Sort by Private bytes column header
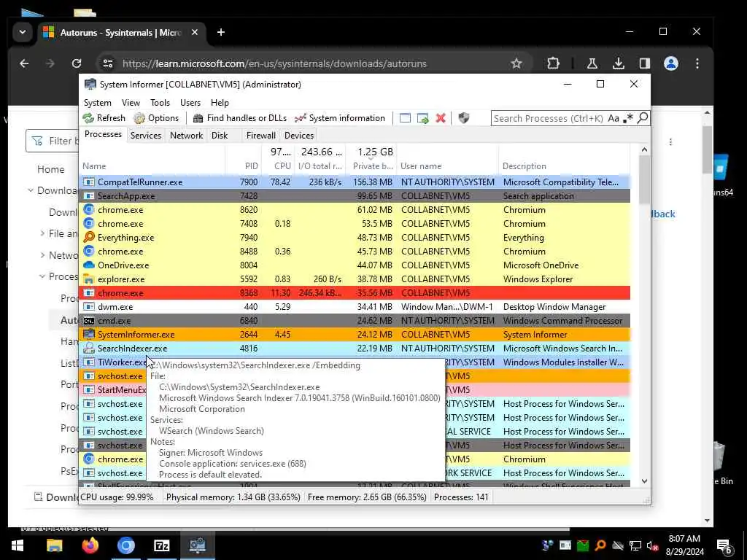The image size is (747, 560). tap(373, 166)
